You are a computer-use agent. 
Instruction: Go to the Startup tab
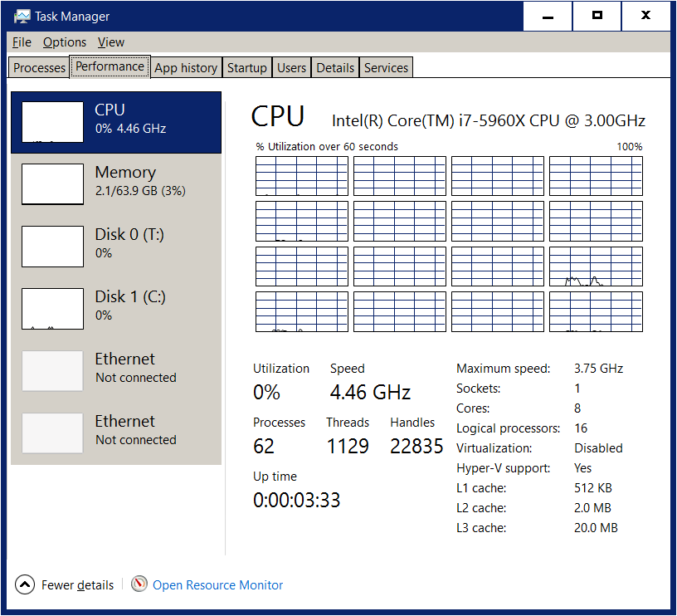coord(247,68)
